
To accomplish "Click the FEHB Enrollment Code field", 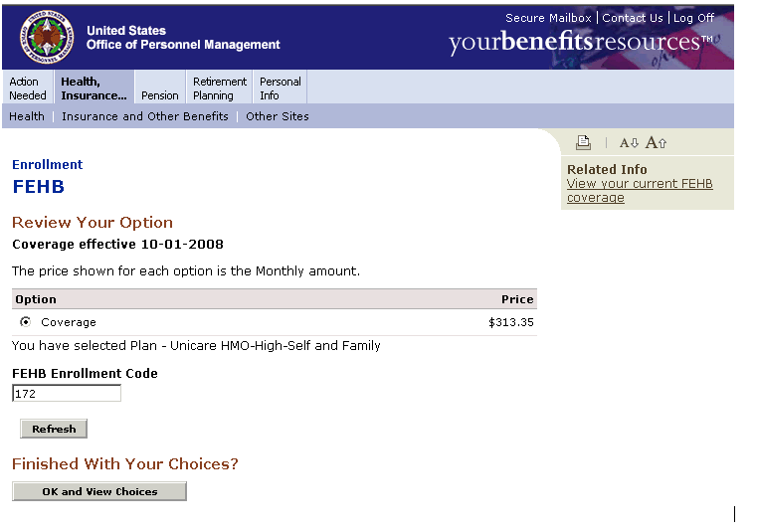I will pyautogui.click(x=67, y=394).
